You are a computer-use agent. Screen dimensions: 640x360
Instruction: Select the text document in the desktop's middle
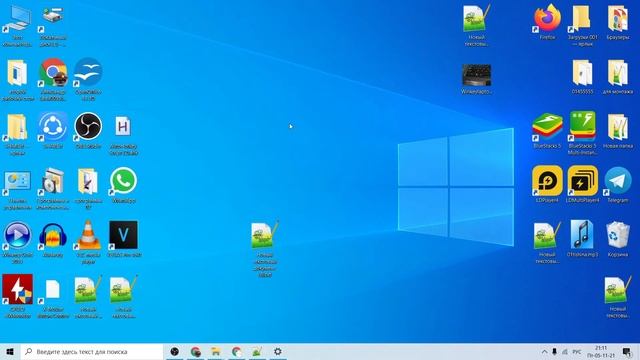click(265, 235)
